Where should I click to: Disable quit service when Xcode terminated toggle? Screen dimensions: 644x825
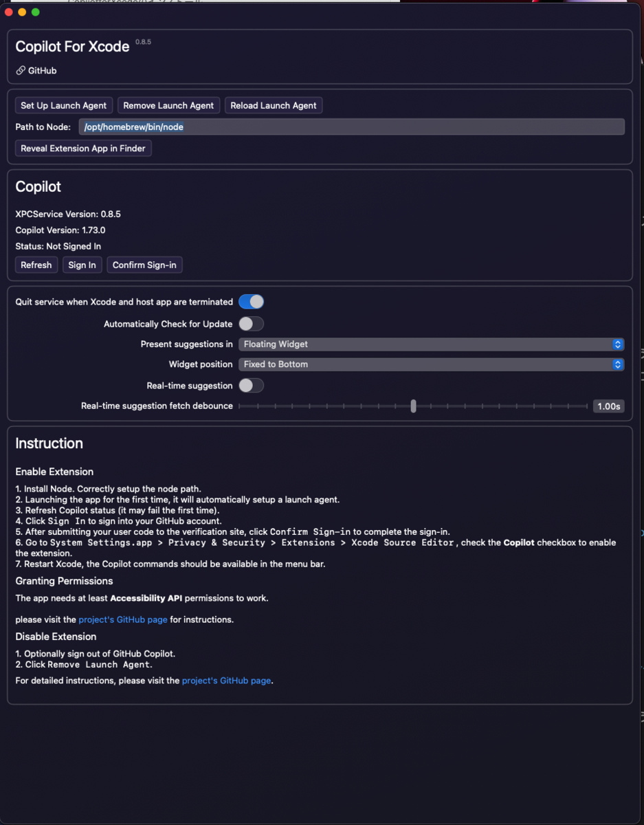[251, 302]
